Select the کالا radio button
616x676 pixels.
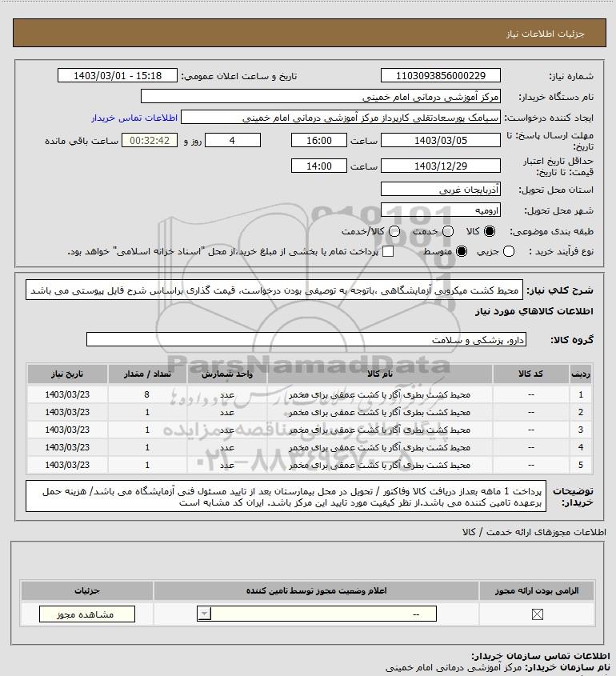490,231
